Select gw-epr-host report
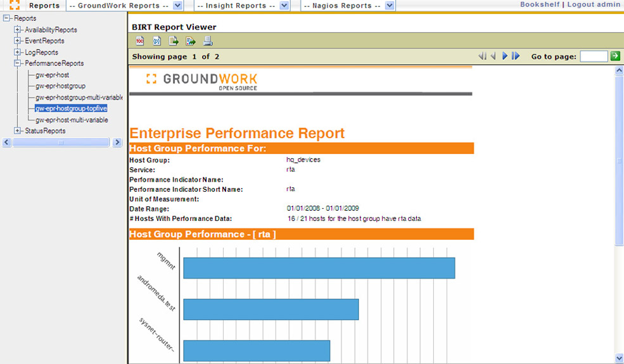The height and width of the screenshot is (364, 624). (x=52, y=75)
